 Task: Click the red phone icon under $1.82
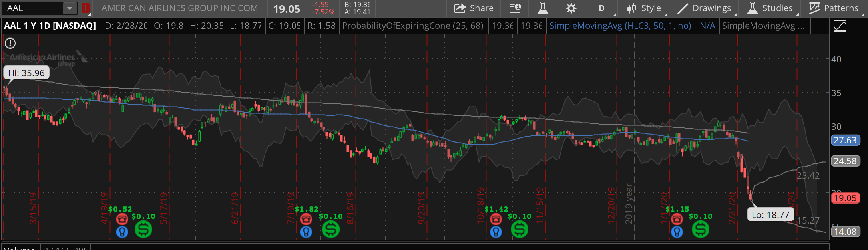pos(306,219)
